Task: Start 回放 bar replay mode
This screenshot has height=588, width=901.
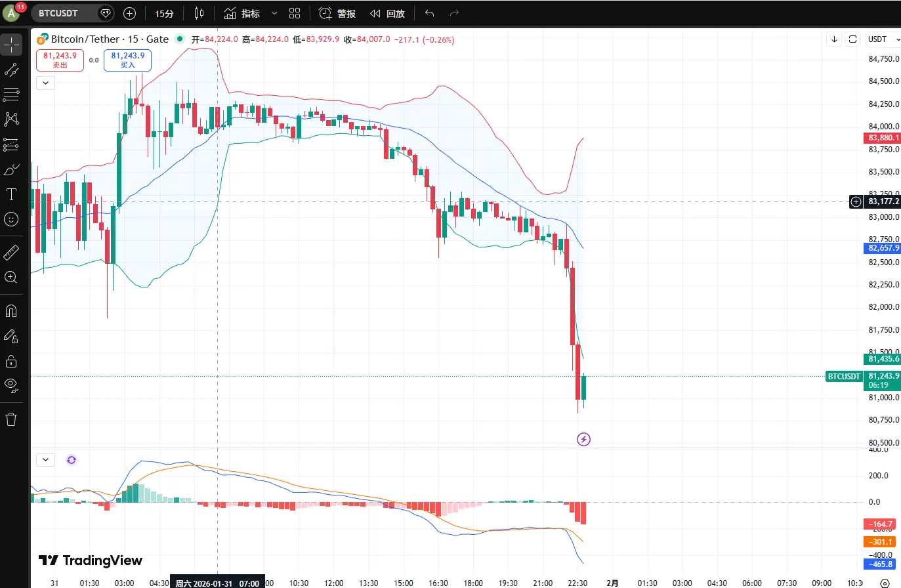Action: click(x=387, y=13)
